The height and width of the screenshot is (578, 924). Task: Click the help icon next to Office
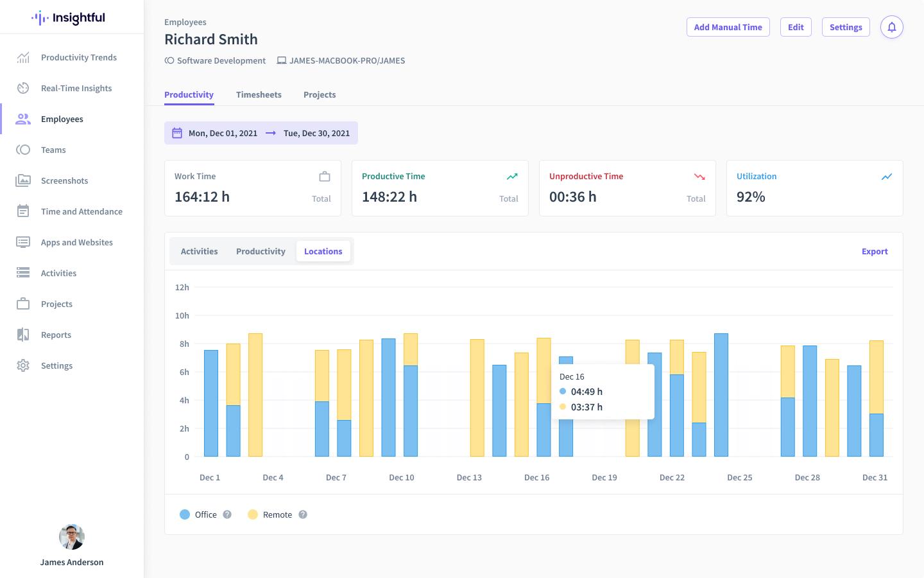click(227, 514)
